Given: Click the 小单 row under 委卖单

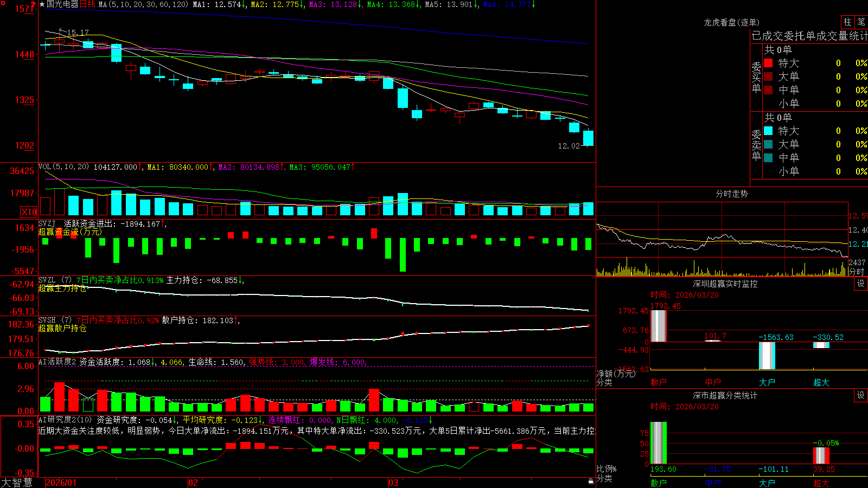Looking at the screenshot, I should pos(815,171).
